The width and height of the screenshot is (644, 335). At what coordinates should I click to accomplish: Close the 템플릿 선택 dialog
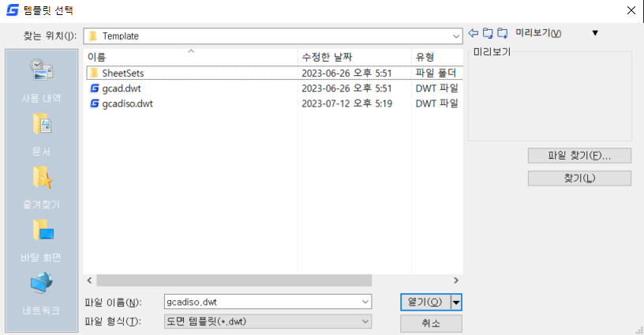[x=631, y=10]
